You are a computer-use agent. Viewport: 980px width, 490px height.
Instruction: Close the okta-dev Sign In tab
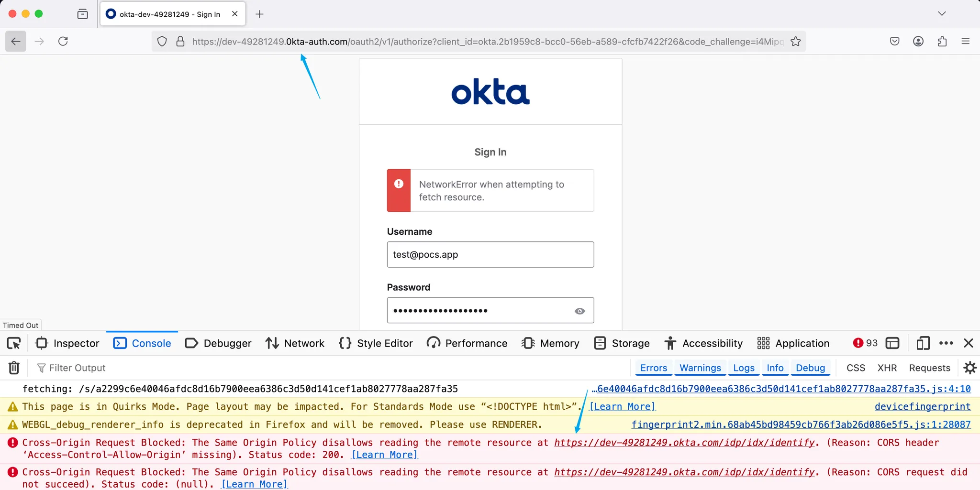(x=235, y=14)
